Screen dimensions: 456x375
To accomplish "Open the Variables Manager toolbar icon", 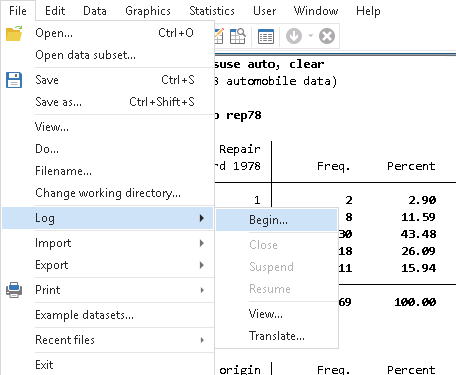I will point(266,36).
